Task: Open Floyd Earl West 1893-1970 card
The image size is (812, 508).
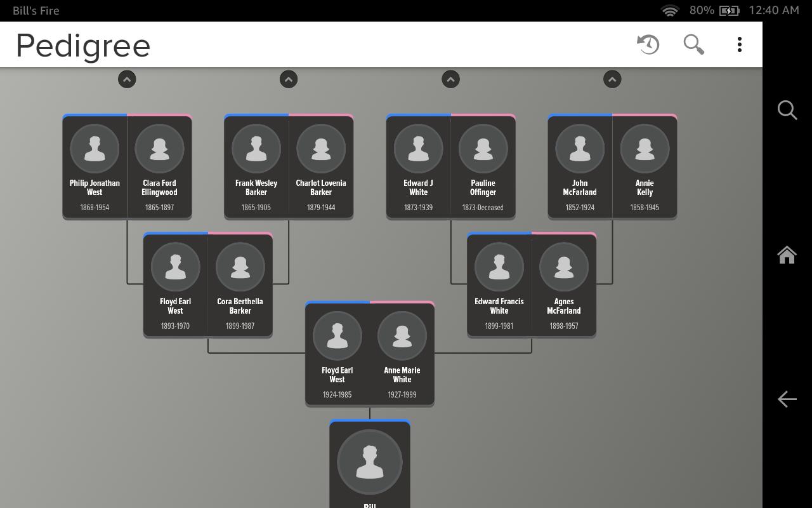Action: click(x=175, y=286)
